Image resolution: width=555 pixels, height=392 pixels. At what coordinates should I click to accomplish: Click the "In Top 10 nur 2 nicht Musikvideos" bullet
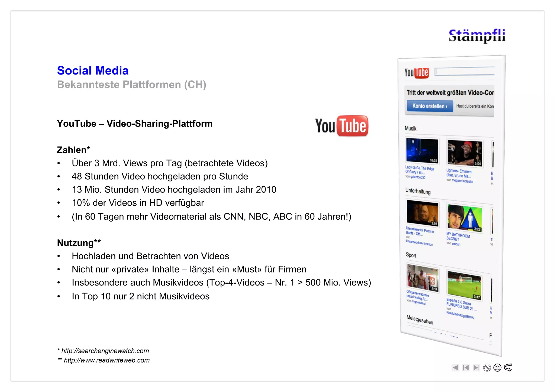coord(141,296)
